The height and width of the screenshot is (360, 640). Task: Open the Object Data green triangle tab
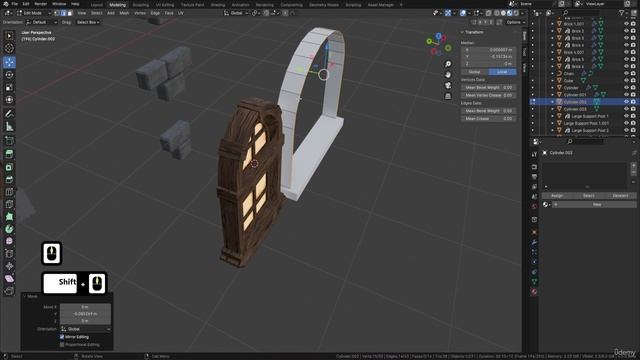tap(534, 282)
